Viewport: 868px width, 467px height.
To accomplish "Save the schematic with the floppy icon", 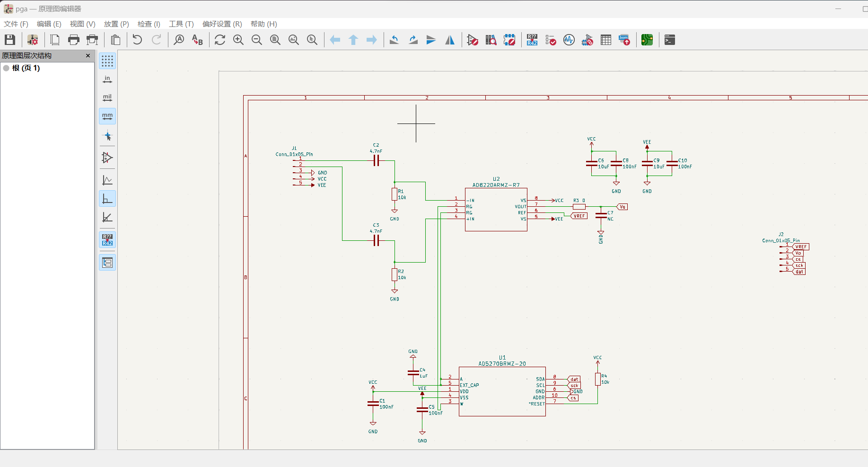I will tap(10, 40).
